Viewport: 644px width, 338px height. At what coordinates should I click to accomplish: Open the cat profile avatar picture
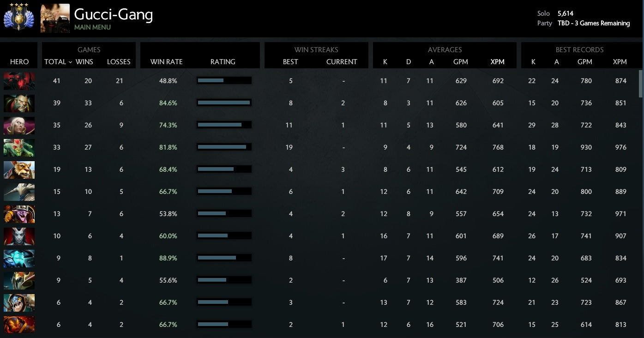click(55, 18)
